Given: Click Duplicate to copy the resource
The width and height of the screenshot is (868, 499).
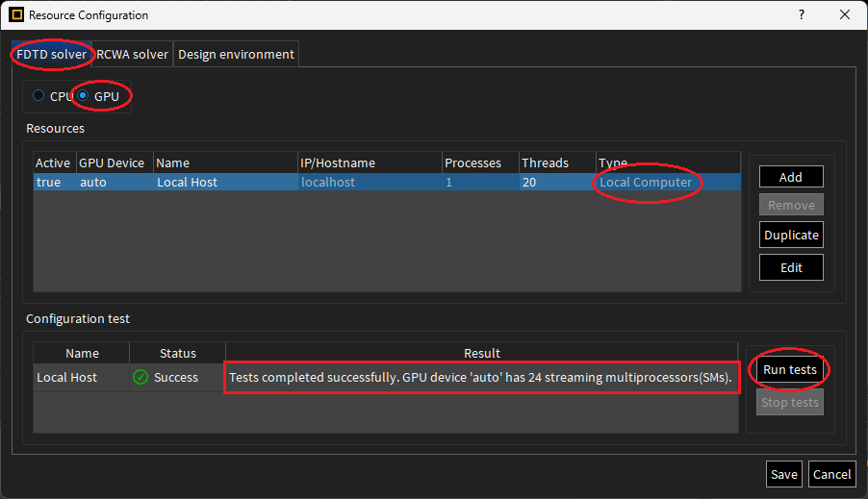Looking at the screenshot, I should click(x=791, y=235).
